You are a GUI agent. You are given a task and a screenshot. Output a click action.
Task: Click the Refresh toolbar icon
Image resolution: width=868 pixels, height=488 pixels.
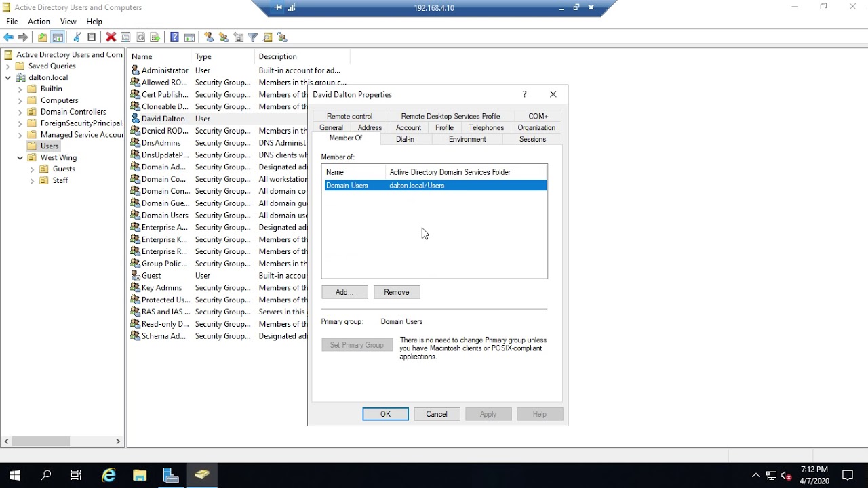pos(141,37)
